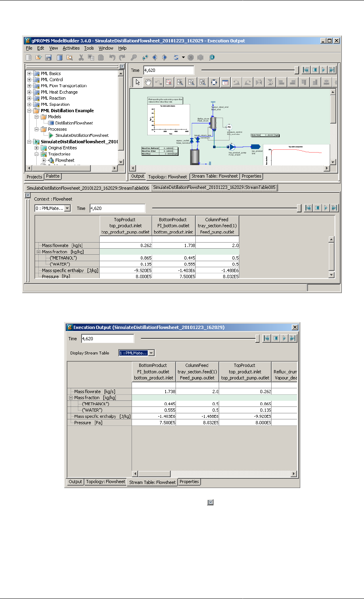This screenshot has width=364, height=599.
Task: Expand the PML Control tree node
Action: [x=29, y=80]
